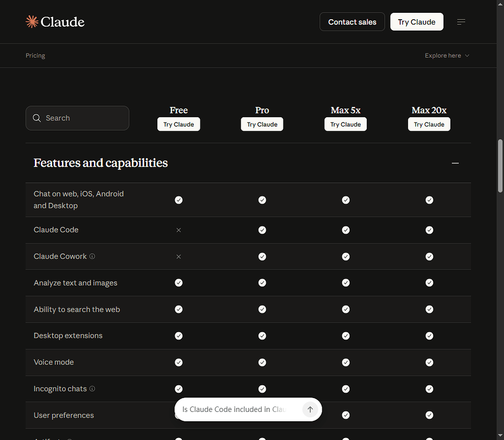Submit the question with the arrow button
The height and width of the screenshot is (440, 504).
click(310, 409)
